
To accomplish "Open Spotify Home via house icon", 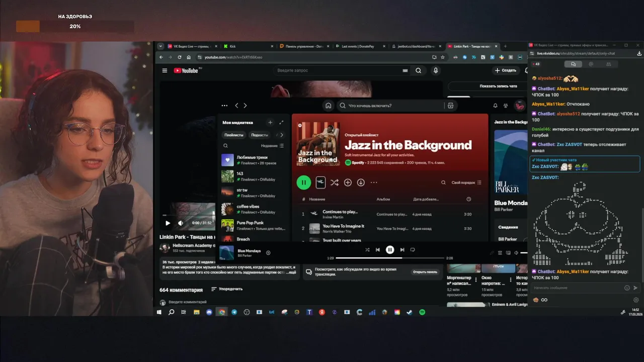I will 329,106.
